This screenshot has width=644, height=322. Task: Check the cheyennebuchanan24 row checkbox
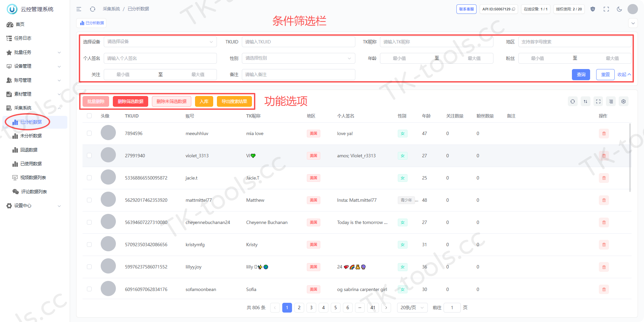pos(89,222)
